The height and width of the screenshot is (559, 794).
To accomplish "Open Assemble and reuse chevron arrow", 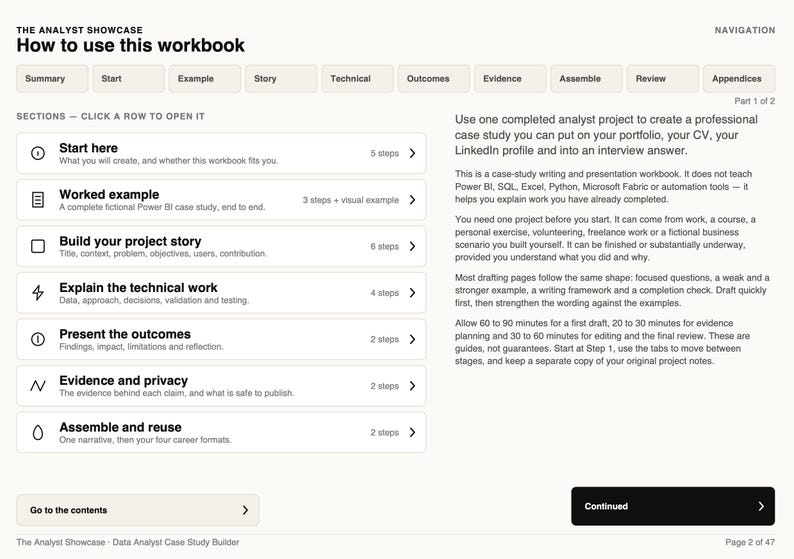I will tap(412, 432).
